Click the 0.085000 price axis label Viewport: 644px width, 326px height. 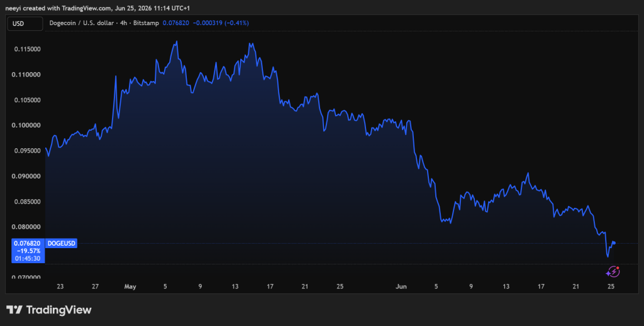click(28, 202)
